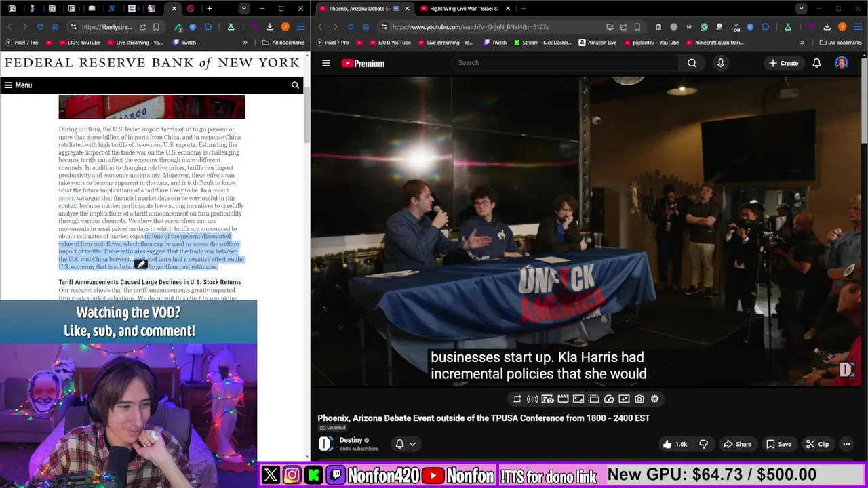This screenshot has width=868, height=488.
Task: Bookmark the page in the left browser
Action: tap(156, 27)
